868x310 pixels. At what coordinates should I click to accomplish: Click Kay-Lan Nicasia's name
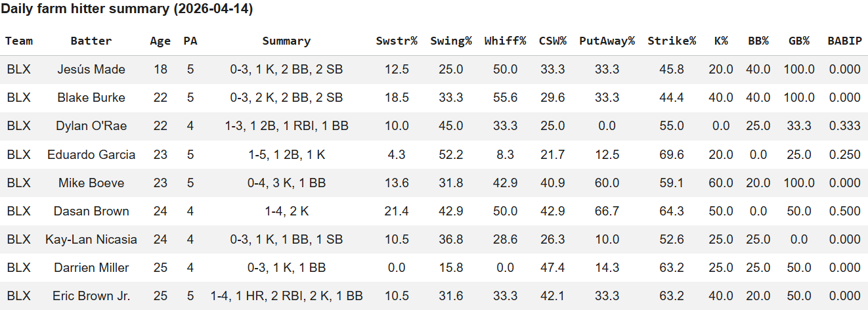pos(91,240)
